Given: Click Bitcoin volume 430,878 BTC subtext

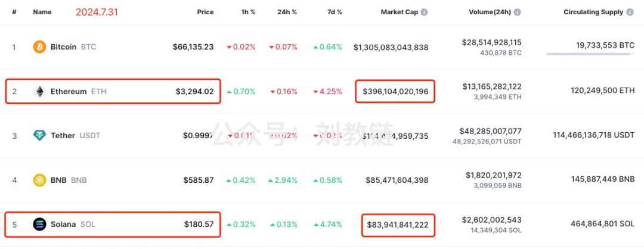Looking at the screenshot, I should (x=501, y=53).
